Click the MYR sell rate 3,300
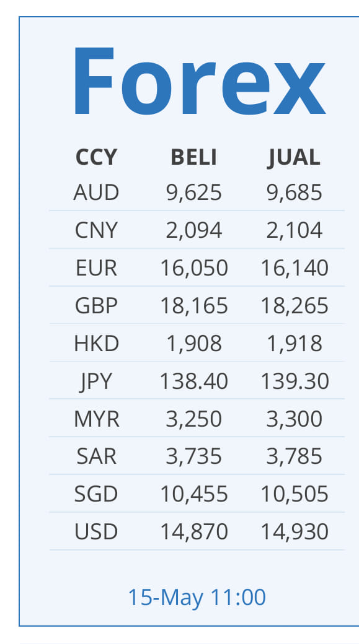The width and height of the screenshot is (359, 644). [x=294, y=419]
